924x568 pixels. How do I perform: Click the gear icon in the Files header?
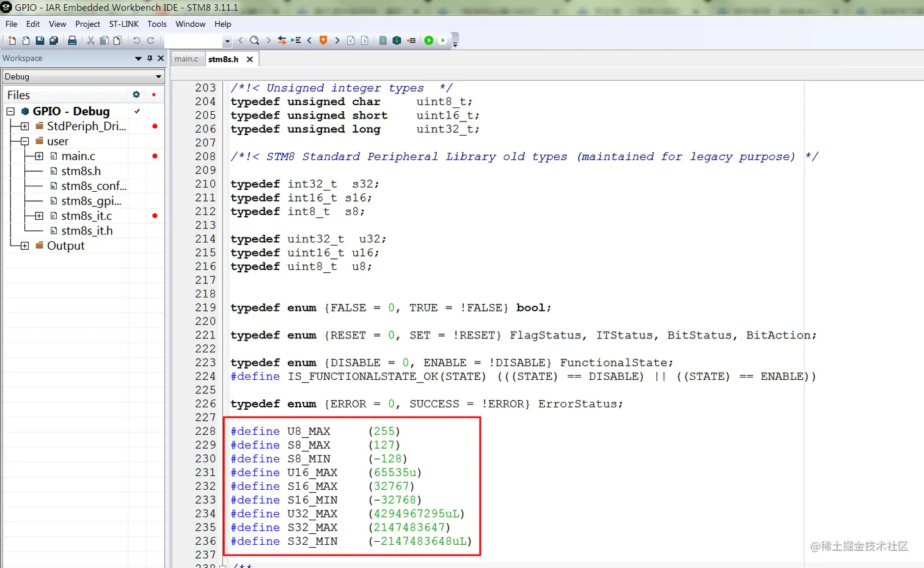tap(136, 95)
